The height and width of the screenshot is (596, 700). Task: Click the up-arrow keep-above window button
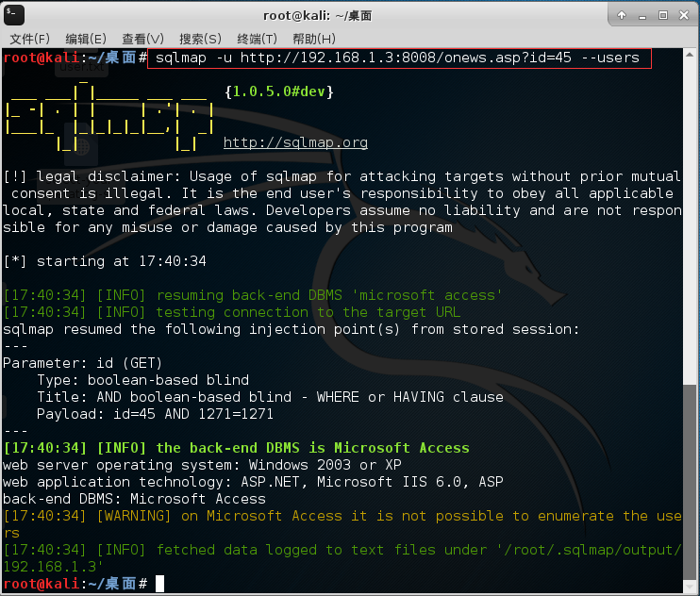click(622, 16)
